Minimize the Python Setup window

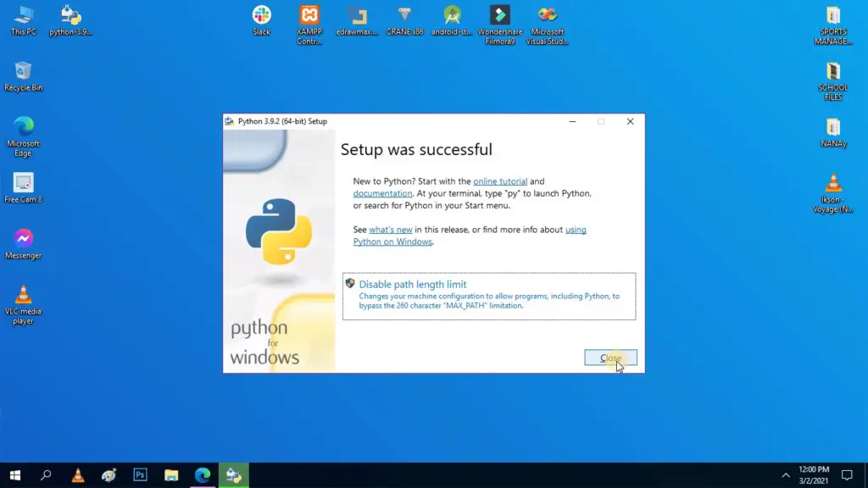pos(572,122)
